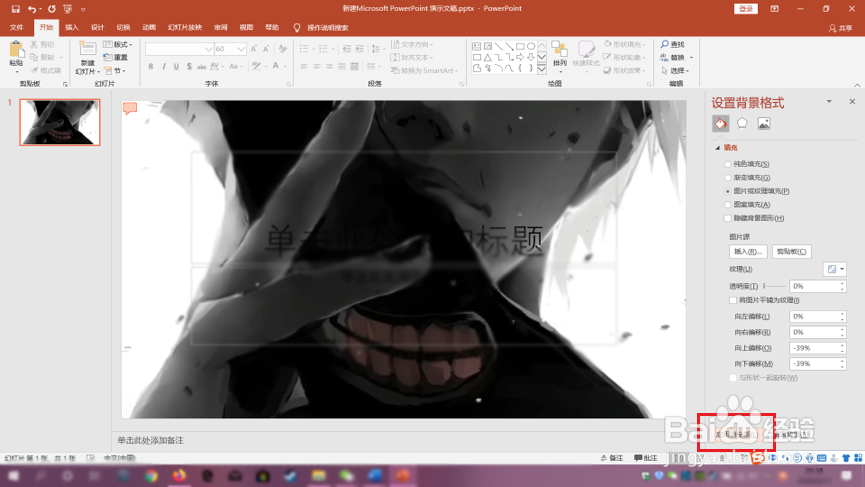865x487 pixels.
Task: Select Picture or texture fill radio button
Action: pyautogui.click(x=728, y=191)
